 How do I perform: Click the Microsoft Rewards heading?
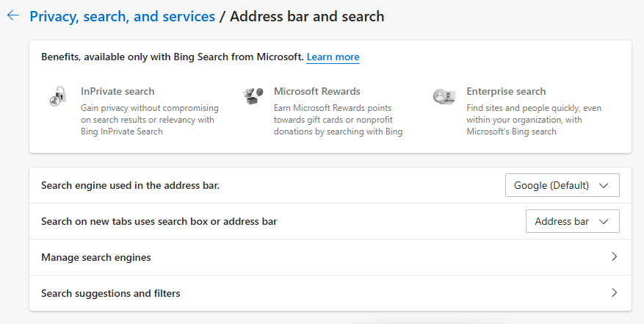317,91
